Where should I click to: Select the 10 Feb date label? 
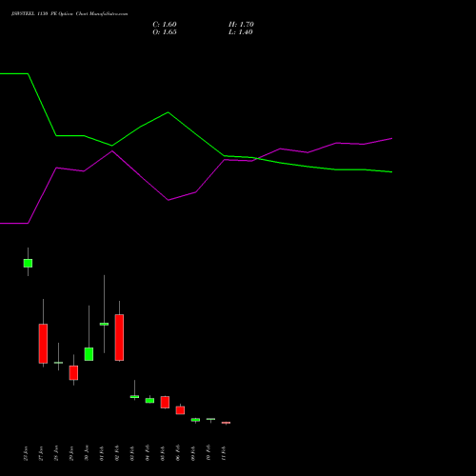click(208, 453)
